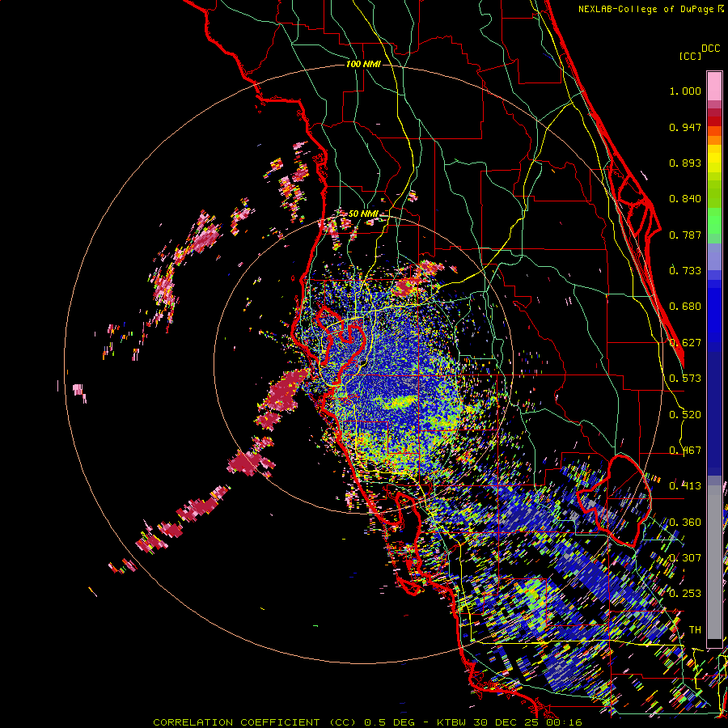Select the 0.787 scale label
The image size is (728, 728).
(x=685, y=235)
